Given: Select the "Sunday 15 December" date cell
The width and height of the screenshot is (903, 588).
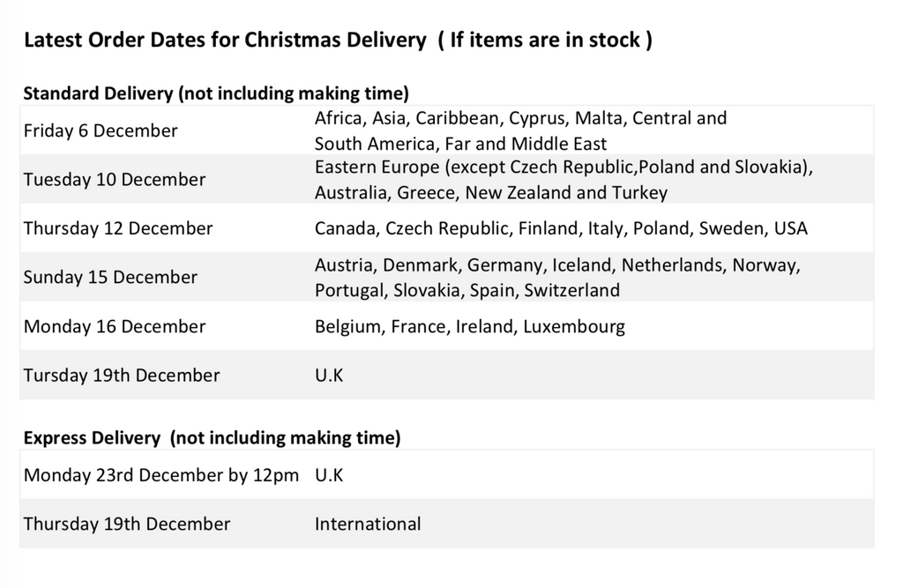Looking at the screenshot, I should click(110, 277).
